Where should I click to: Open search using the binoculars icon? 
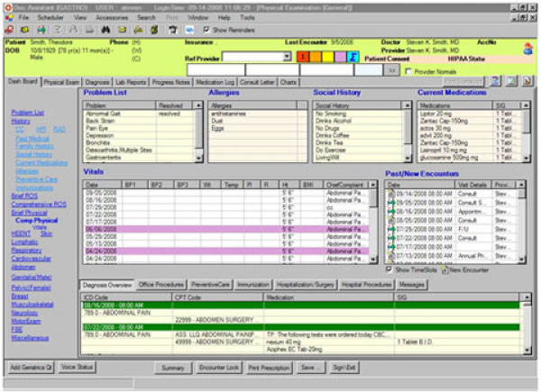(x=105, y=30)
